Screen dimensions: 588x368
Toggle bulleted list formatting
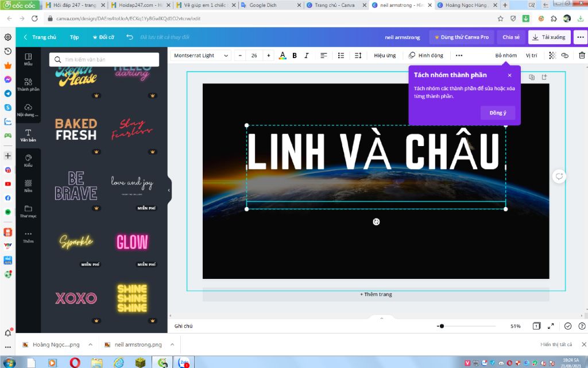341,56
